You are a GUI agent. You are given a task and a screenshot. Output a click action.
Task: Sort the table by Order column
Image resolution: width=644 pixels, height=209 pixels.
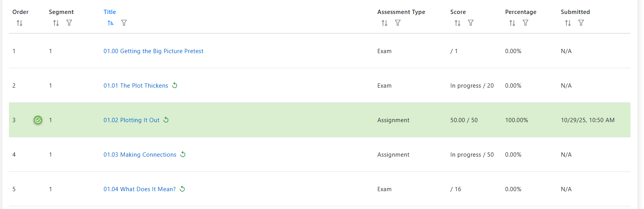point(19,23)
